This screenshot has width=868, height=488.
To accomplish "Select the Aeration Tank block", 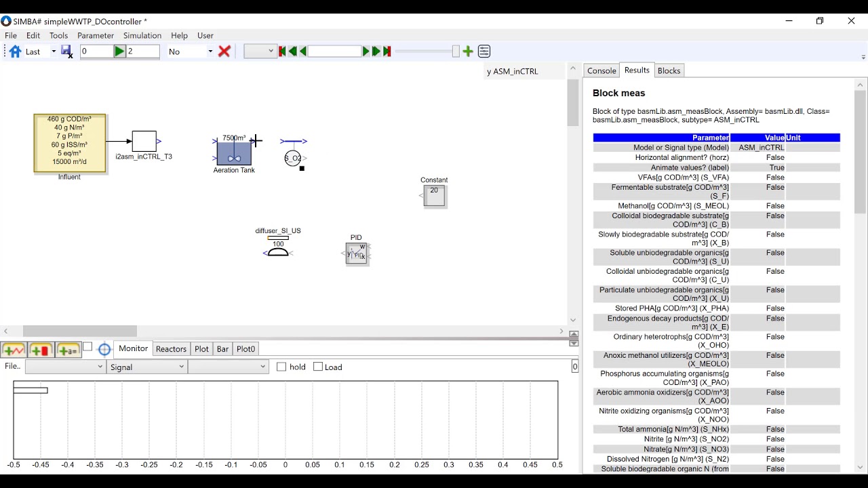I will (x=234, y=153).
